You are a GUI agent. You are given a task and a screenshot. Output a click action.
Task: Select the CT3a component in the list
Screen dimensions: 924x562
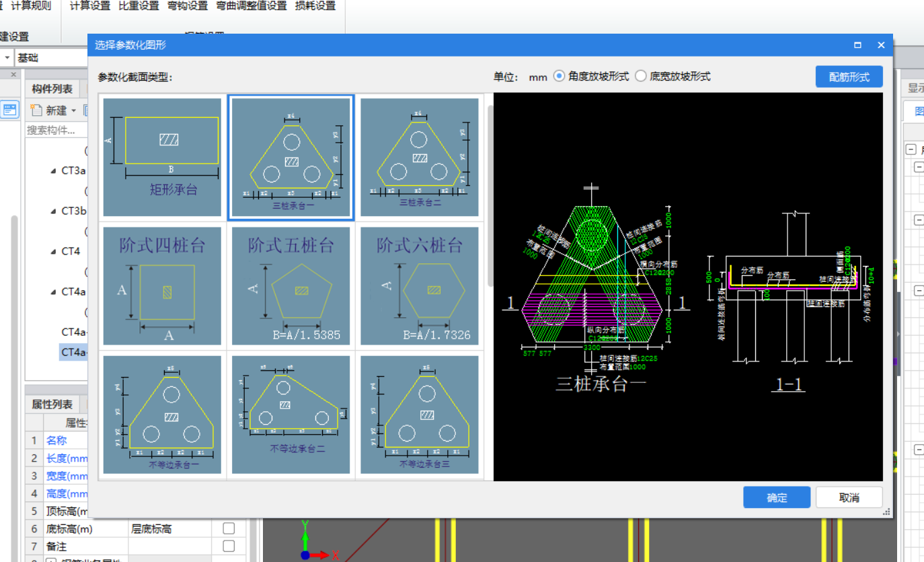click(74, 171)
